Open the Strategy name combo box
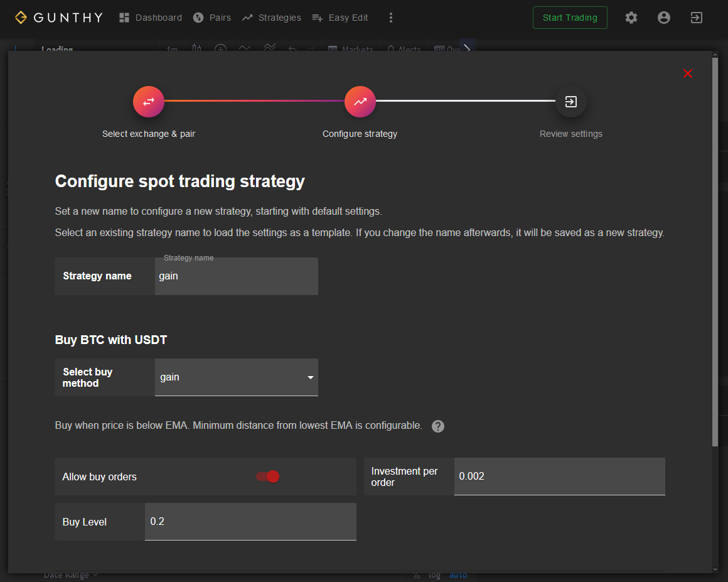The image size is (728, 582). 237,276
